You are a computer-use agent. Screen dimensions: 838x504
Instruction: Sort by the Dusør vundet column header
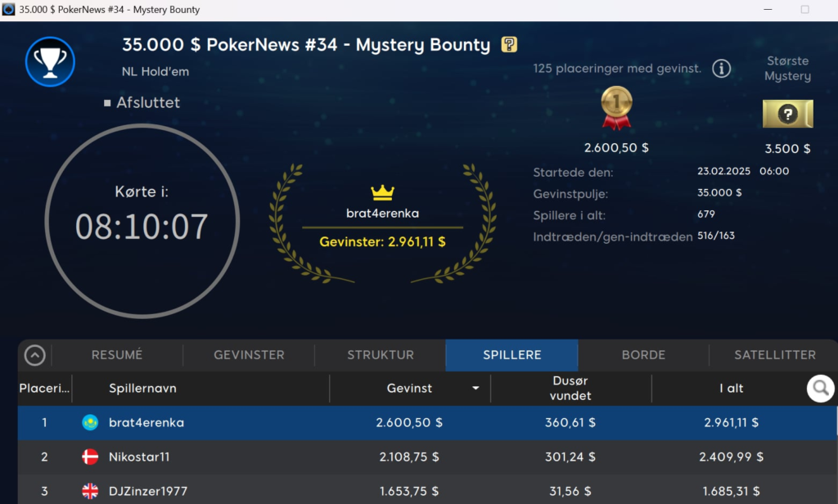tap(570, 388)
